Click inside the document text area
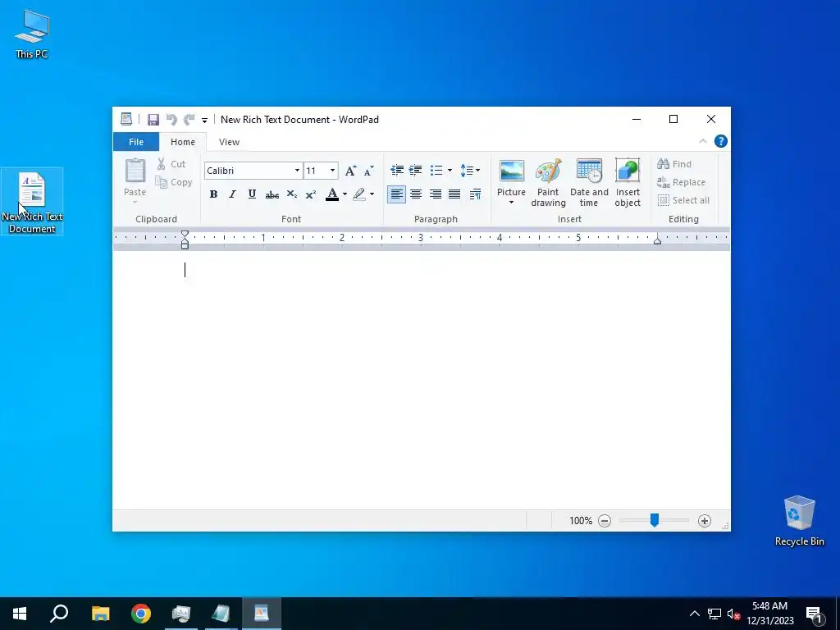Image resolution: width=840 pixels, height=630 pixels. point(421,381)
